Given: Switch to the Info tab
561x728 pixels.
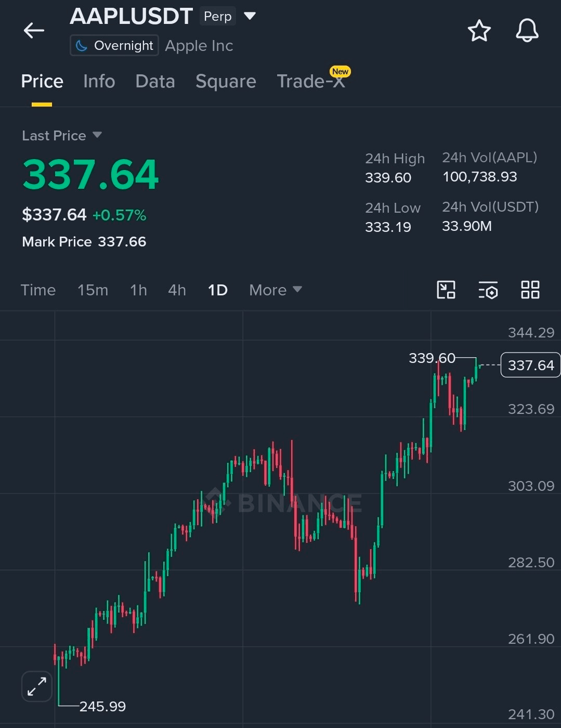Looking at the screenshot, I should tap(99, 81).
